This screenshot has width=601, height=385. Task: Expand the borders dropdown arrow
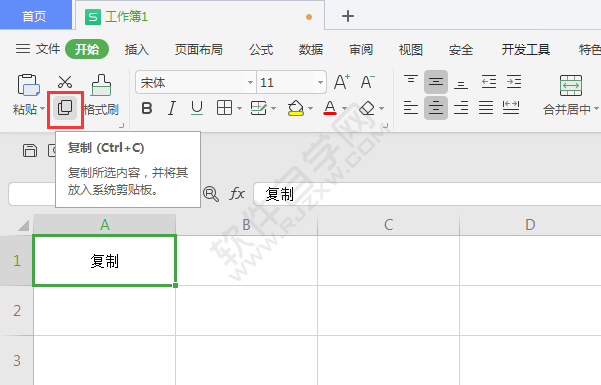point(239,109)
